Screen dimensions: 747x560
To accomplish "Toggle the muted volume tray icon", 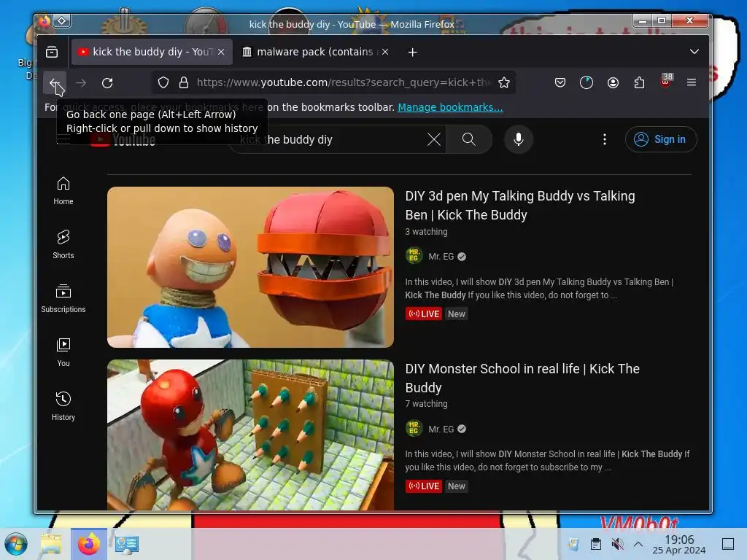I will (x=617, y=544).
